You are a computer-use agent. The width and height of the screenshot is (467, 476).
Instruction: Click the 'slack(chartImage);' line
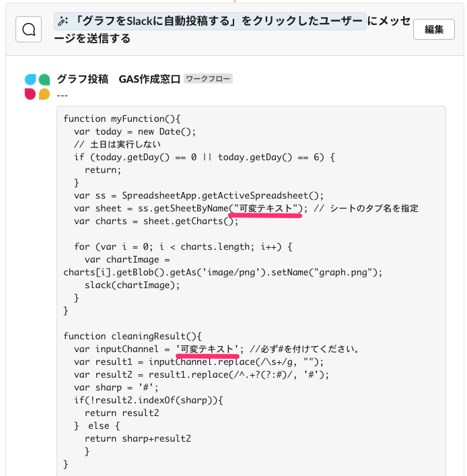132,285
